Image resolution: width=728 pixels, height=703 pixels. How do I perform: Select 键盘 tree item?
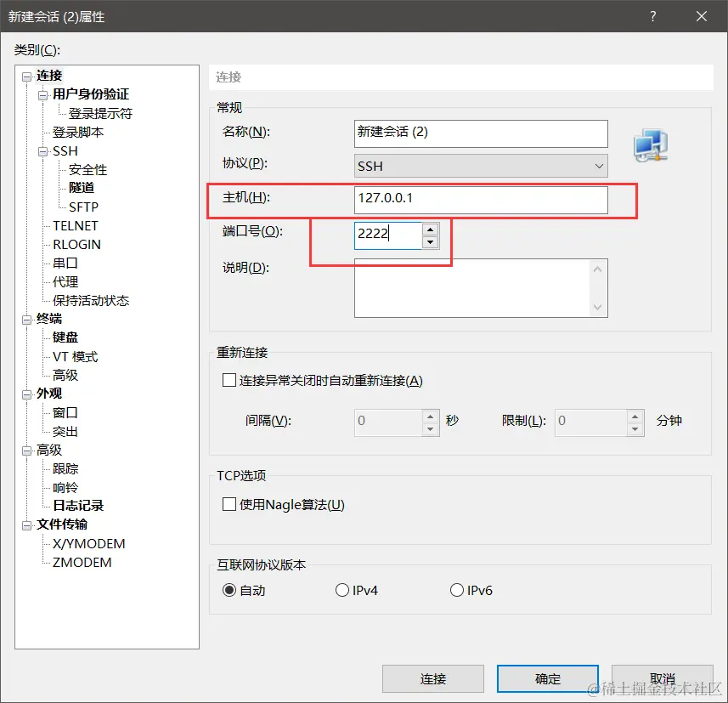(65, 337)
